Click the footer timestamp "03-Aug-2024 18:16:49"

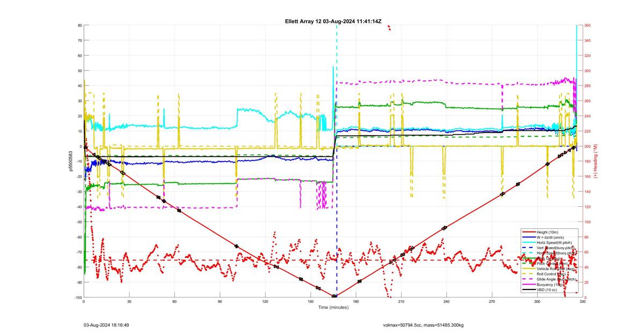coord(106,325)
